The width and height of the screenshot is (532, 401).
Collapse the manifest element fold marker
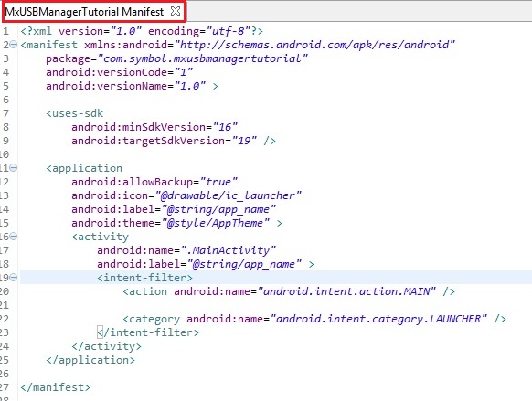13,45
